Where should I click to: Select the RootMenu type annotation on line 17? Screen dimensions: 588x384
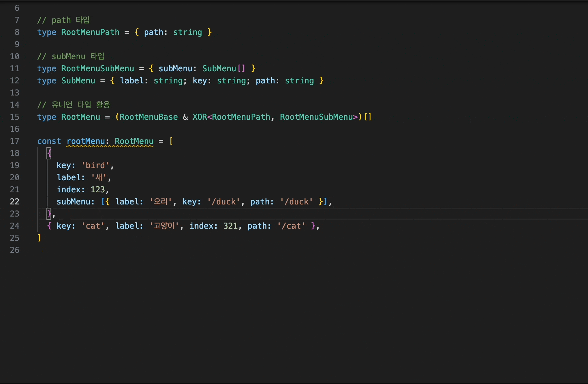pyautogui.click(x=134, y=141)
